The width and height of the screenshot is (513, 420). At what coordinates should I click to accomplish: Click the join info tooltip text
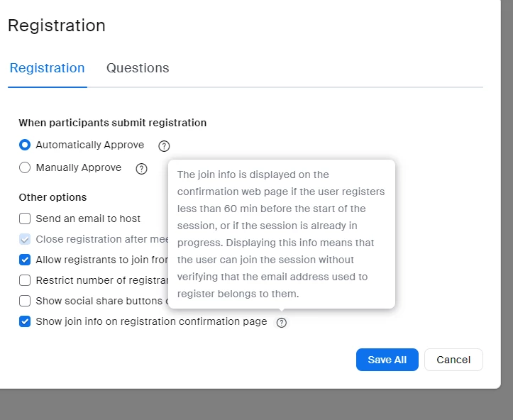(x=281, y=234)
